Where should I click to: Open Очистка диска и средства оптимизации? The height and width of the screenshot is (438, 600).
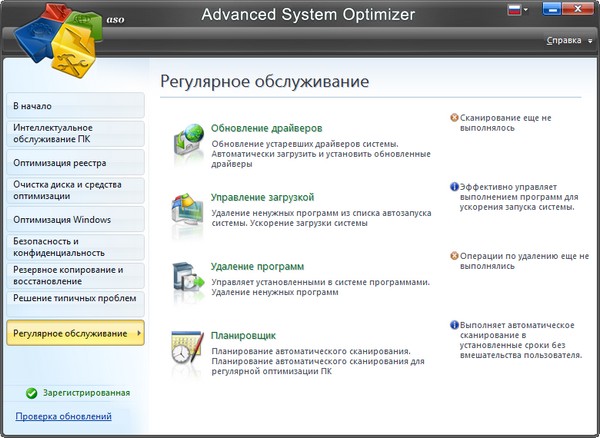pos(68,190)
